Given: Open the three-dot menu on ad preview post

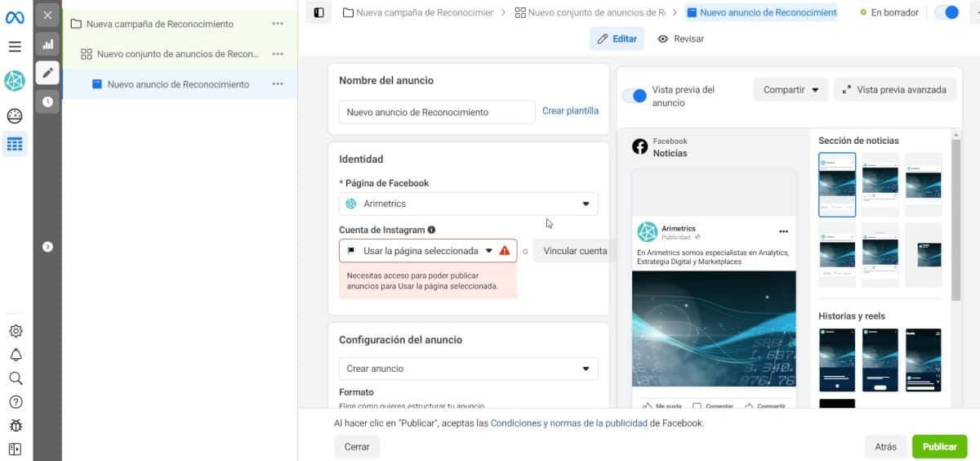Looking at the screenshot, I should click(x=784, y=231).
